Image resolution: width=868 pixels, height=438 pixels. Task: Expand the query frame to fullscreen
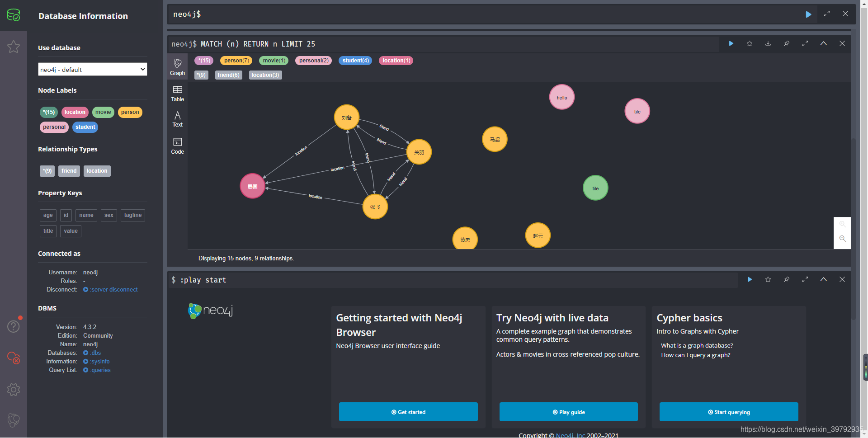(805, 43)
